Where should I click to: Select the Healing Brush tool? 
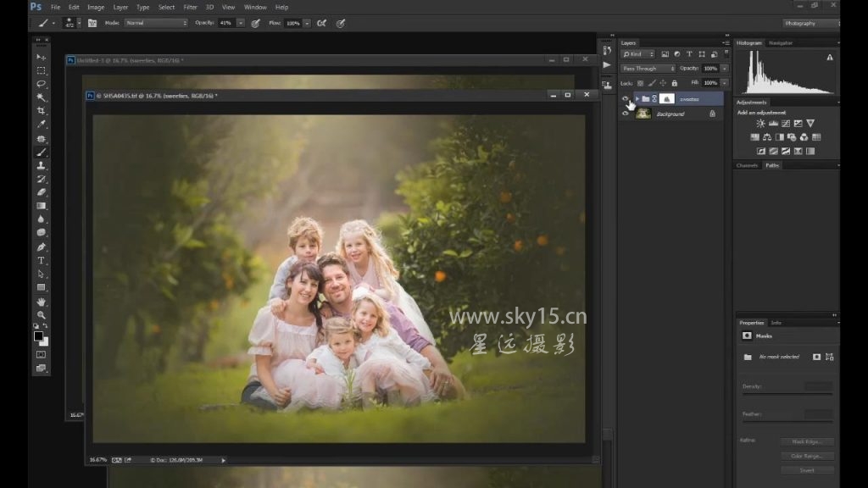point(41,138)
